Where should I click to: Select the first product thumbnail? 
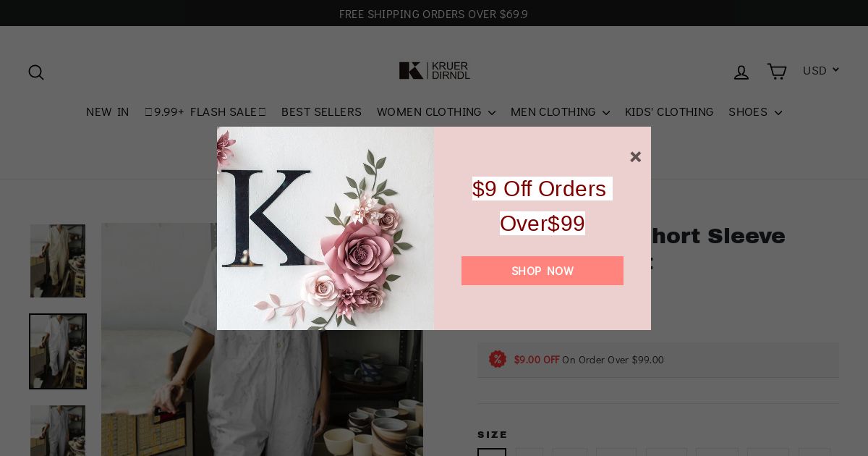58,261
